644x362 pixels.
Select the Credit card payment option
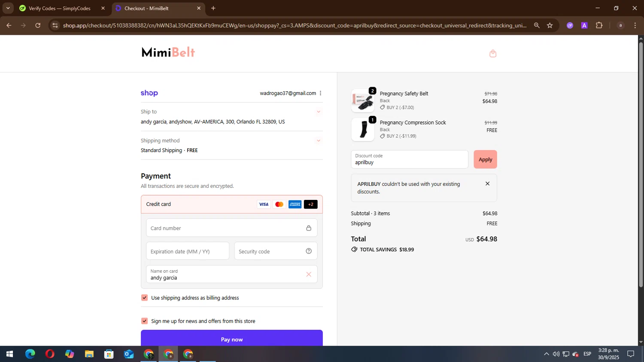point(232,204)
